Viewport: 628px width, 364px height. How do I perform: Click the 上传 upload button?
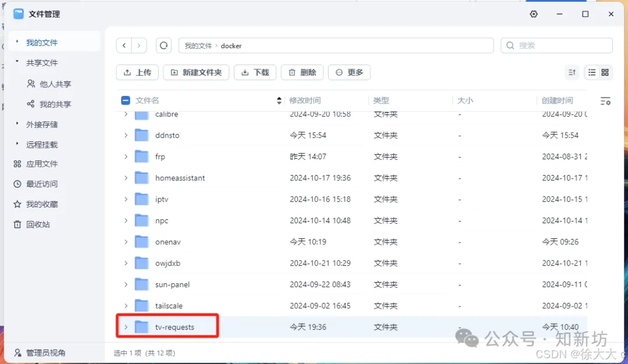tap(137, 73)
